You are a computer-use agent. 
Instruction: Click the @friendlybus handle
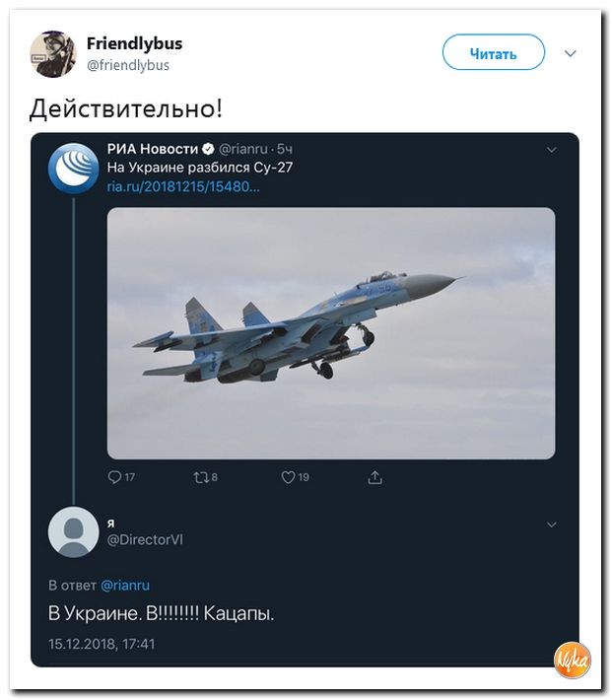click(x=128, y=65)
